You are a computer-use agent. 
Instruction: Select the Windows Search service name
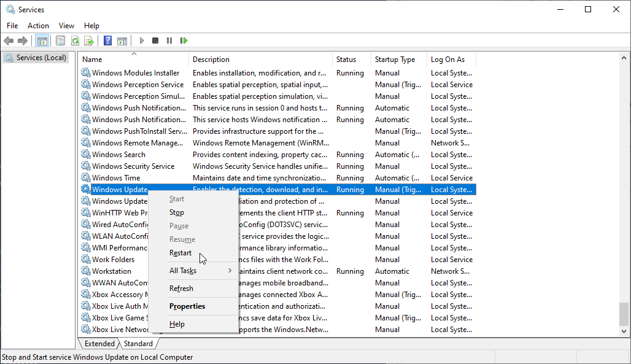[118, 155]
